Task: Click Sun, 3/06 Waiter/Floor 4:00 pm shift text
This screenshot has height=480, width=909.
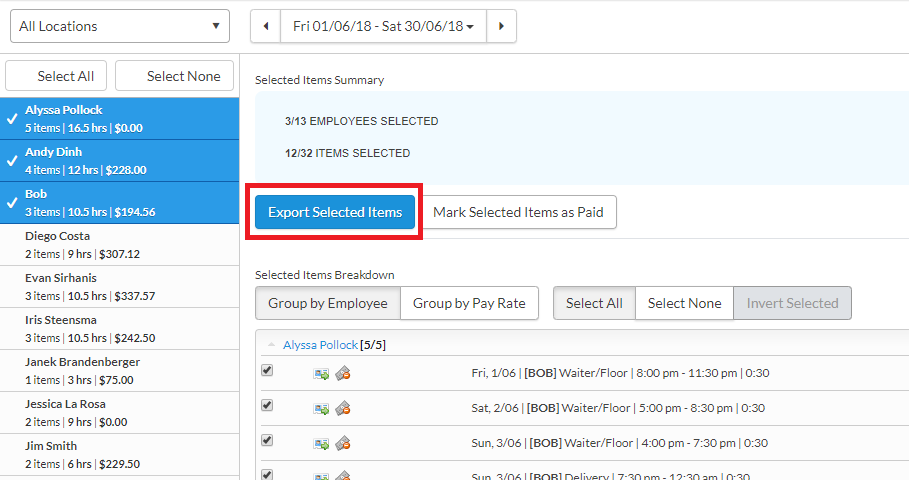Action: pyautogui.click(x=620, y=443)
